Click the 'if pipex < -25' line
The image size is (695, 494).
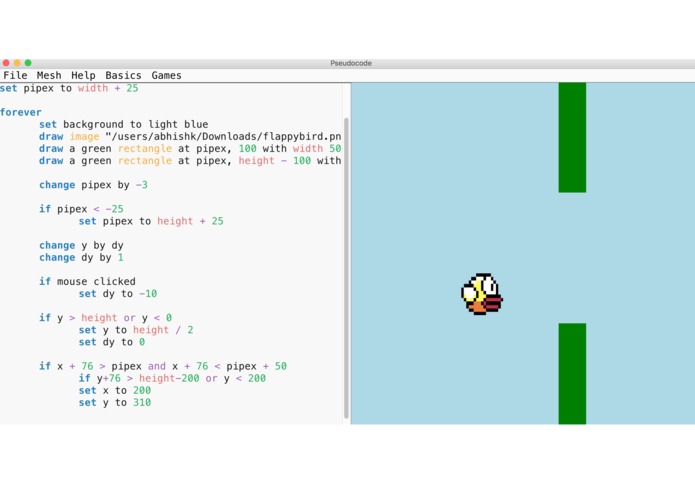pos(81,209)
